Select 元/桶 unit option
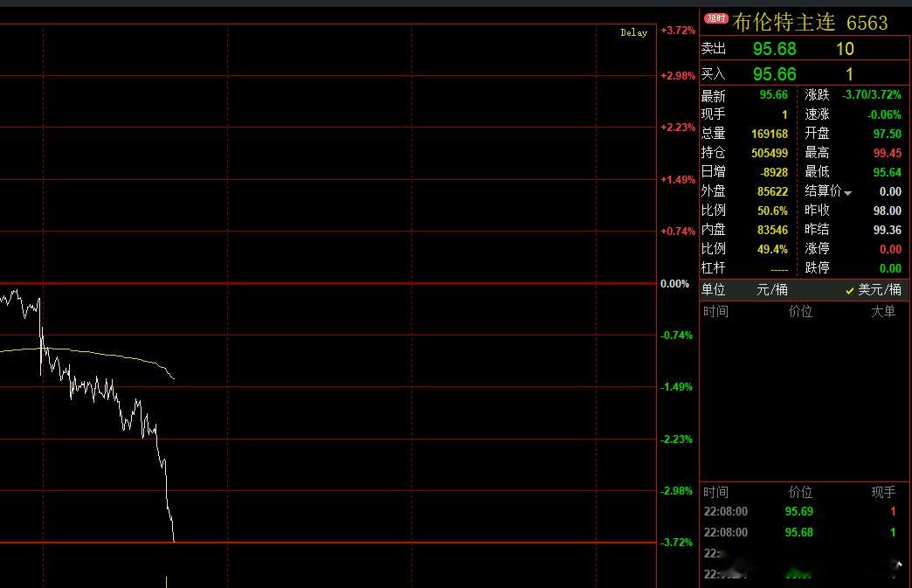 coord(772,290)
